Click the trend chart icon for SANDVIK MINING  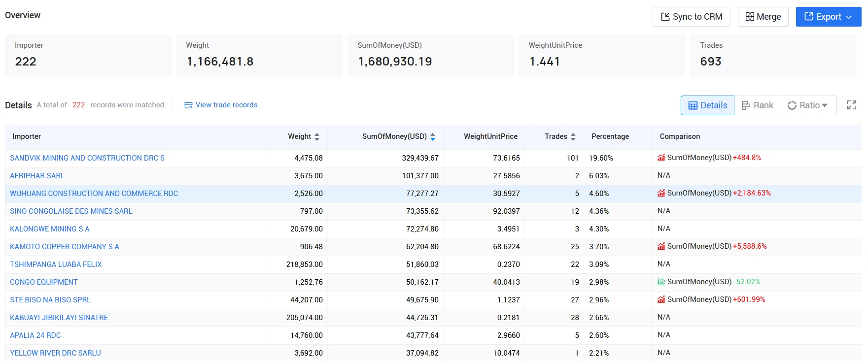(661, 158)
